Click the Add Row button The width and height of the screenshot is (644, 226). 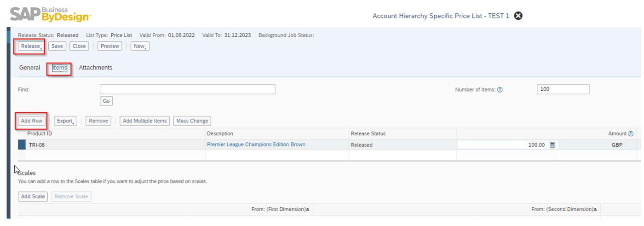pos(32,121)
